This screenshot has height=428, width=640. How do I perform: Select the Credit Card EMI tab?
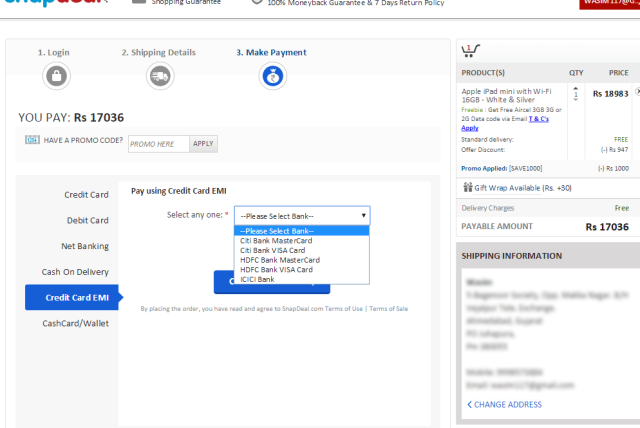coord(72,297)
